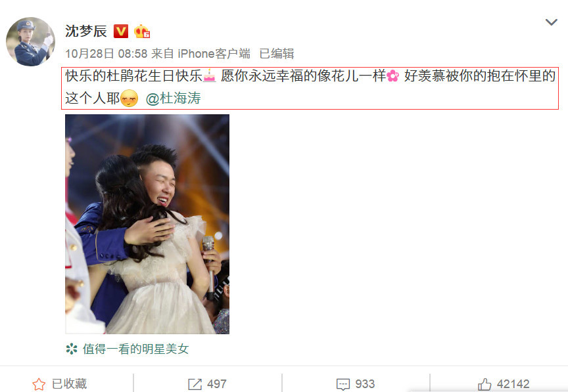Viewport: 568px width, 392px height.
Task: Toggle the thumbs-up like icon
Action: (485, 384)
